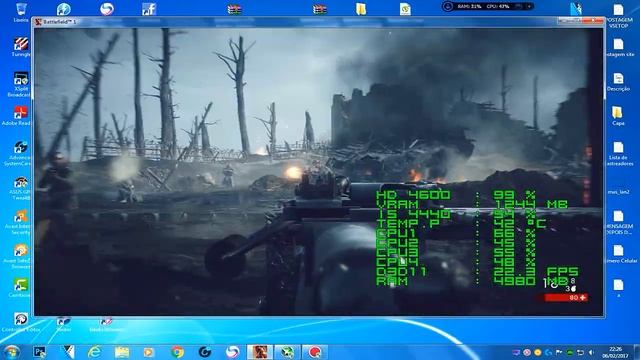Open the Avast Internet Security shortcut

[x=20, y=222]
